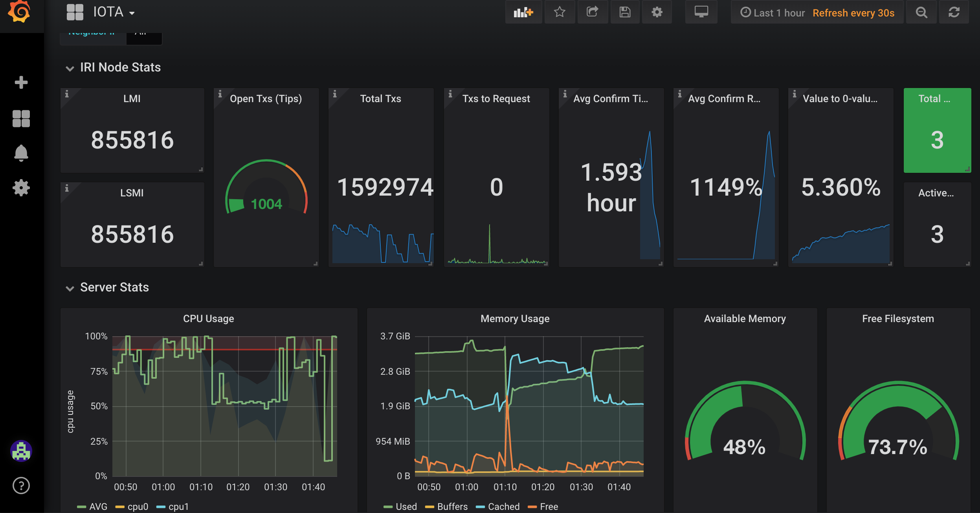This screenshot has width=980, height=513.
Task: Show info icon on Value to 0-value panel
Action: (795, 94)
